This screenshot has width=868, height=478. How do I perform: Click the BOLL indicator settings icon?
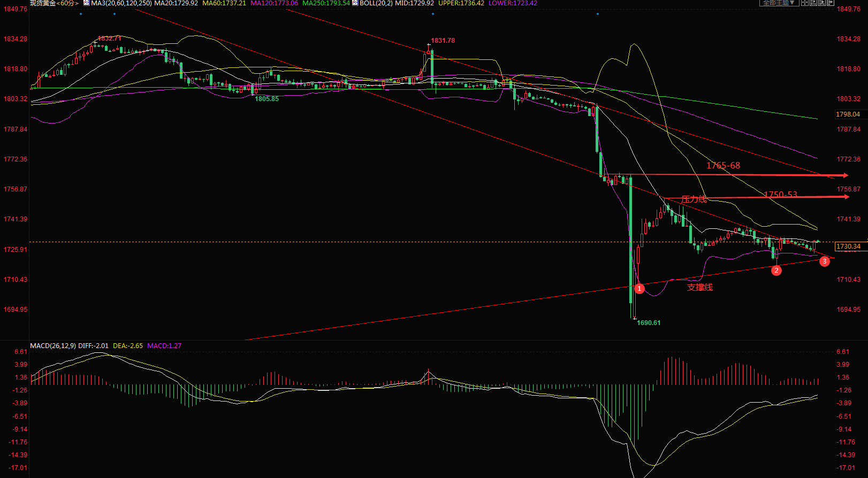click(355, 3)
